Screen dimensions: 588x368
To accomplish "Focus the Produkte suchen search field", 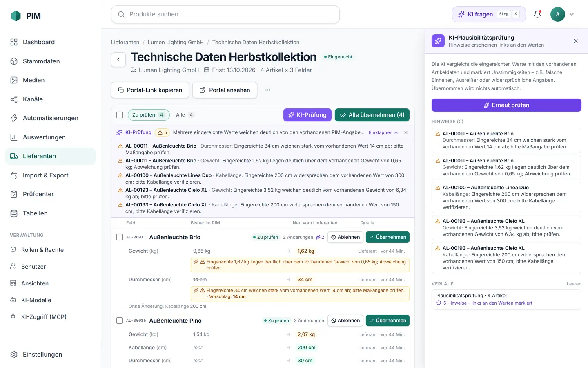I will tap(225, 14).
